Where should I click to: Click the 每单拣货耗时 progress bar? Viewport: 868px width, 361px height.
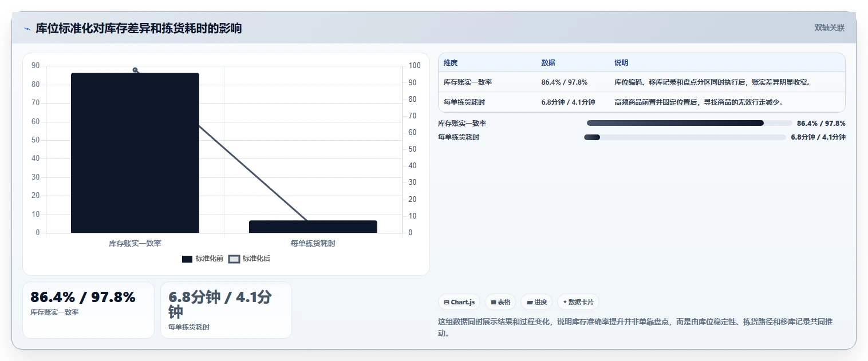[x=685, y=137]
